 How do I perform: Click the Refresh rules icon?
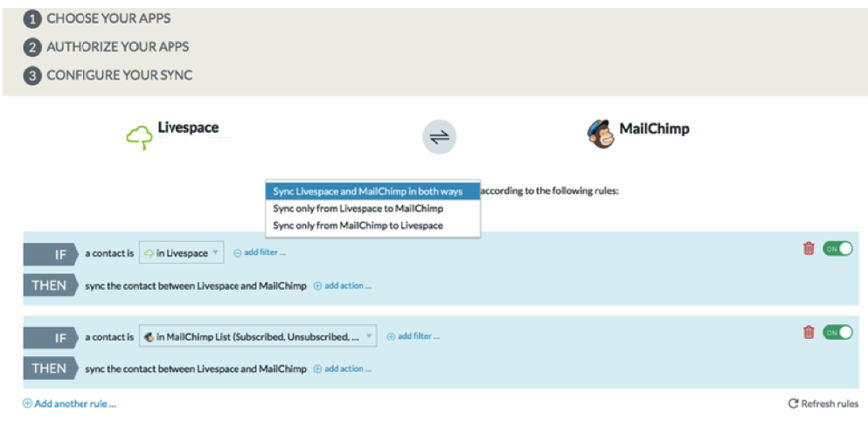(x=793, y=403)
